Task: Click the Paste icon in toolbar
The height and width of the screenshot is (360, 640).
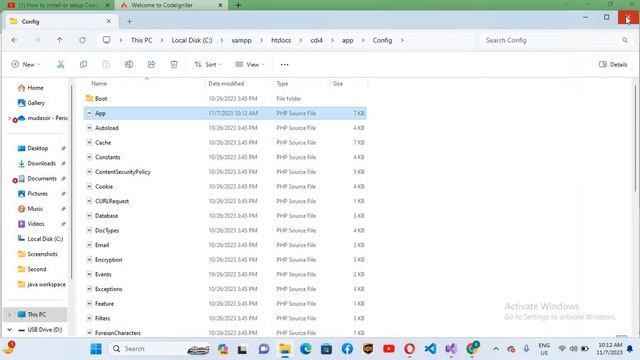Action: (106, 64)
